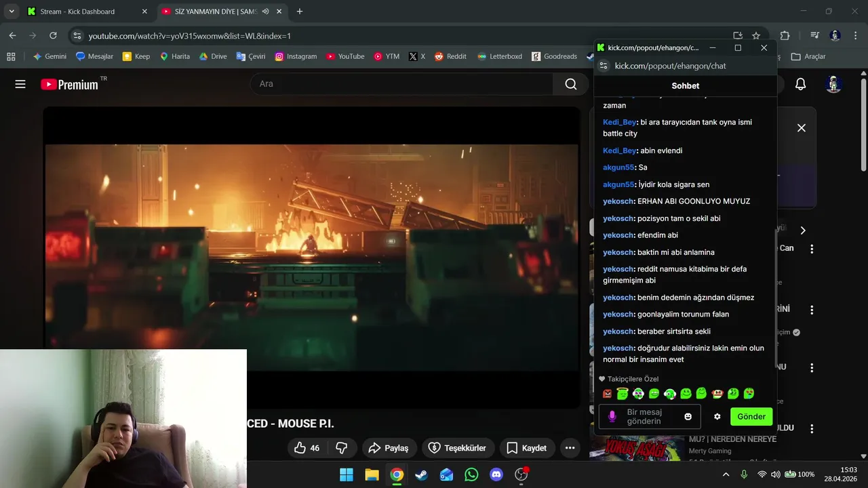Open the Windows Start menu

347,474
